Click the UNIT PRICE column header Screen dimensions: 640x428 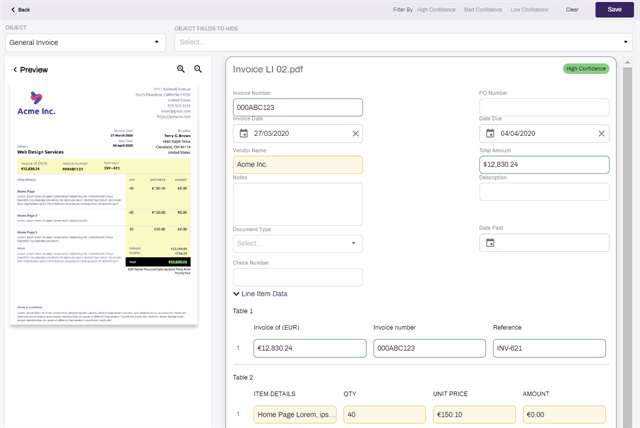tap(450, 394)
